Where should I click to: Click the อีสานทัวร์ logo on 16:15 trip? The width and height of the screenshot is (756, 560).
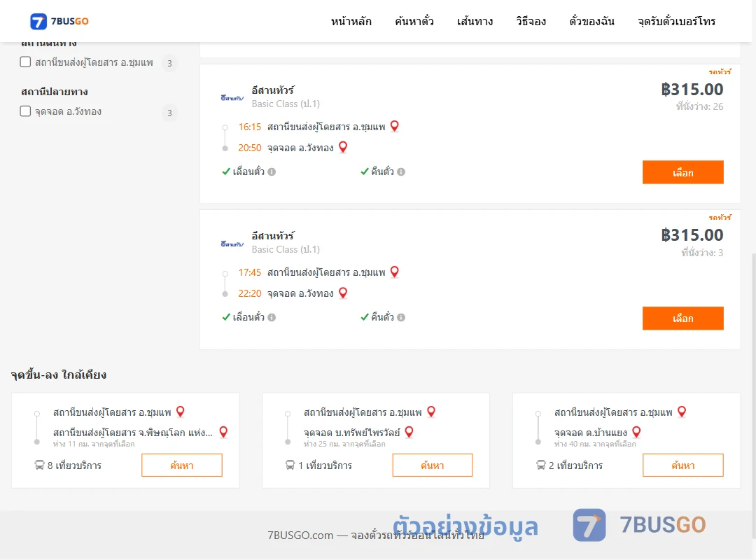pos(232,98)
